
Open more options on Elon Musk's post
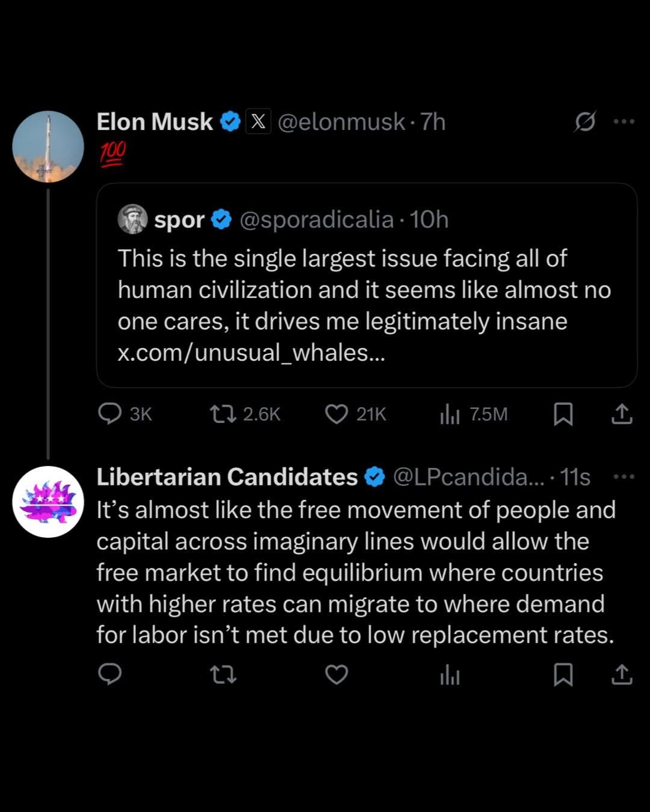click(624, 121)
